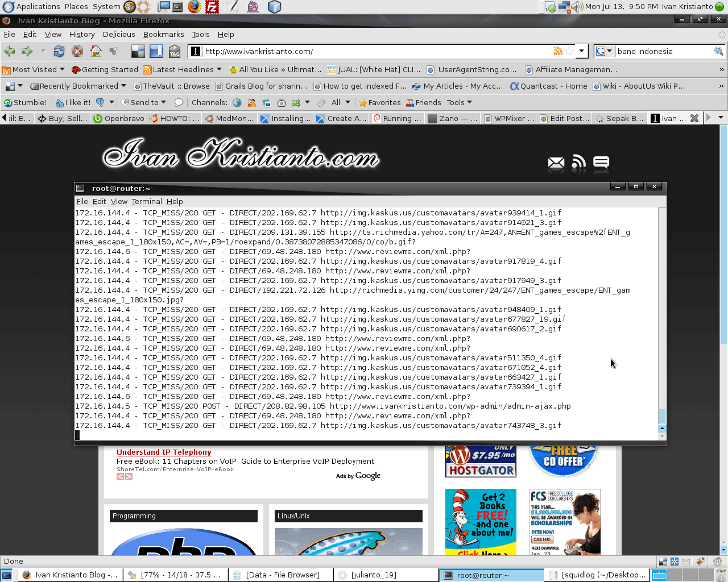The image size is (728, 582).
Task: Open terminal window Edit menu
Action: (99, 201)
